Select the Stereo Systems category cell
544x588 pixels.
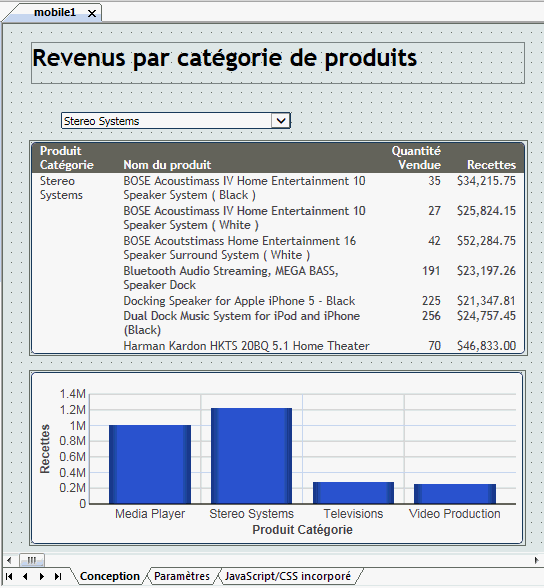click(61, 188)
